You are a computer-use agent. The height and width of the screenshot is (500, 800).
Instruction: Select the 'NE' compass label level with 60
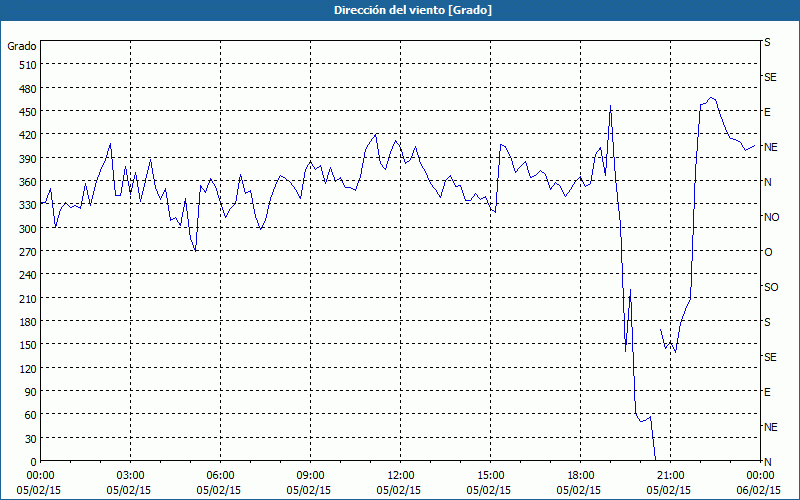[x=770, y=427]
